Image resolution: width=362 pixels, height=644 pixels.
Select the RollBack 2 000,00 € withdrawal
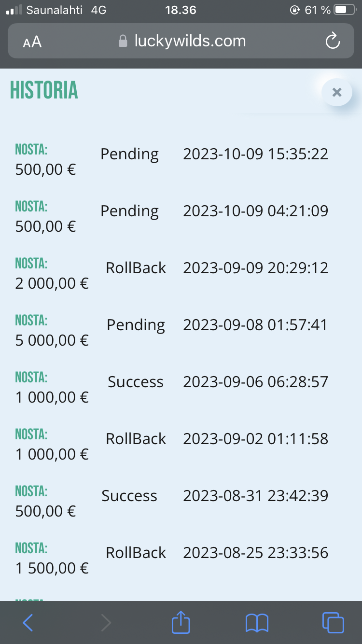coord(181,273)
